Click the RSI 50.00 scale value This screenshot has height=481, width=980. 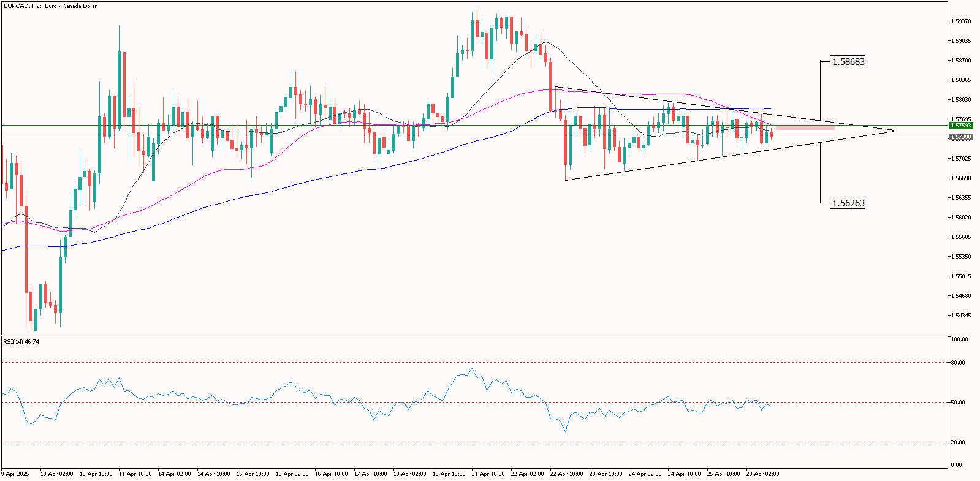pyautogui.click(x=959, y=403)
